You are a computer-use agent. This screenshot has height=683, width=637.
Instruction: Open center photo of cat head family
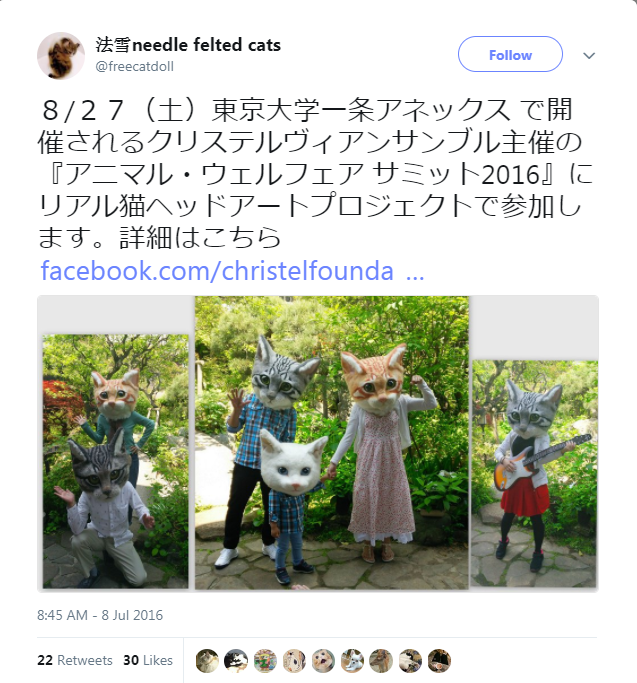[332, 443]
